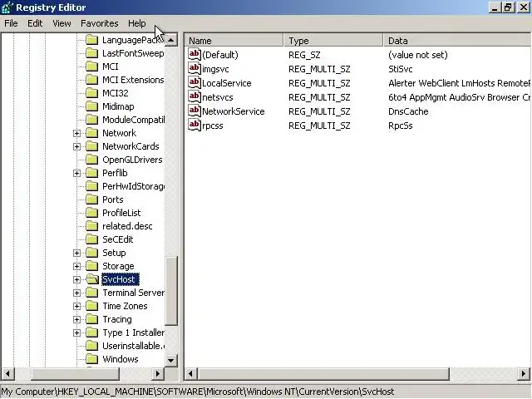Click the MCI Extensions folder icon
Viewport: 532px width, 399px height.
click(x=92, y=80)
